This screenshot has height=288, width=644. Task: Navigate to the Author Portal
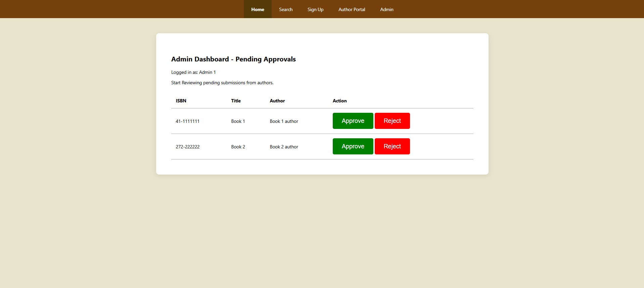[352, 9]
